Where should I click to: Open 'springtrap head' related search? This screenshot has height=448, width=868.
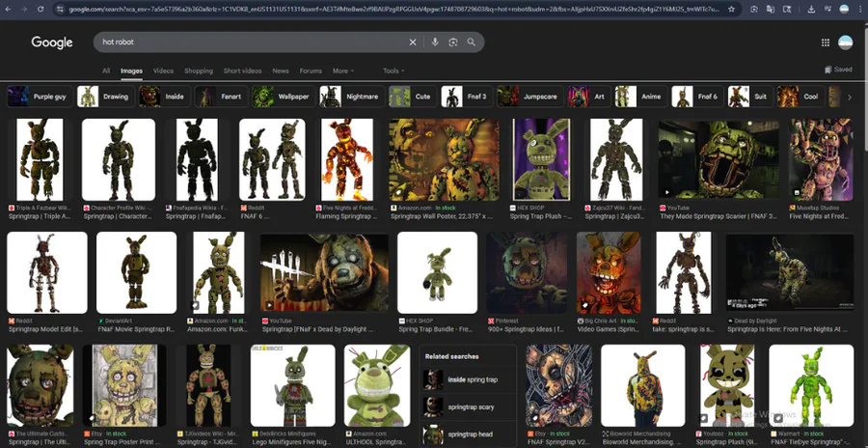pos(468,434)
